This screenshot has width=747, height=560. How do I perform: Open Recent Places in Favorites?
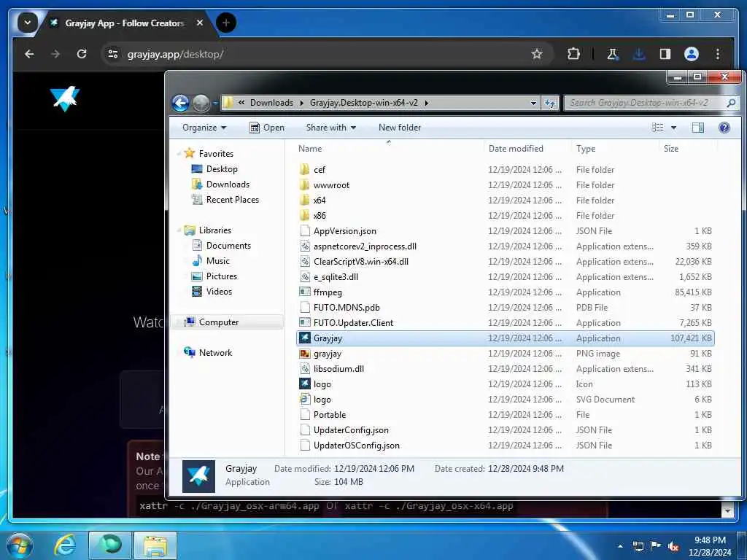[x=233, y=200]
